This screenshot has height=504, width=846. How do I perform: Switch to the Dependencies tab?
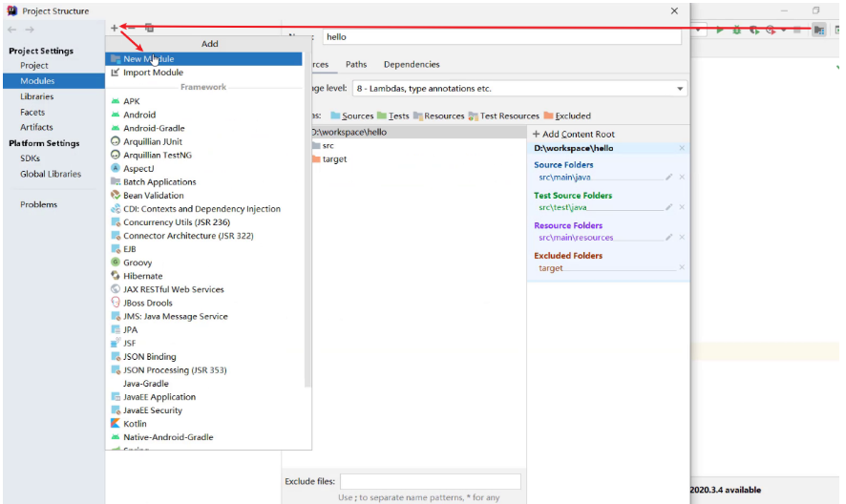click(412, 64)
